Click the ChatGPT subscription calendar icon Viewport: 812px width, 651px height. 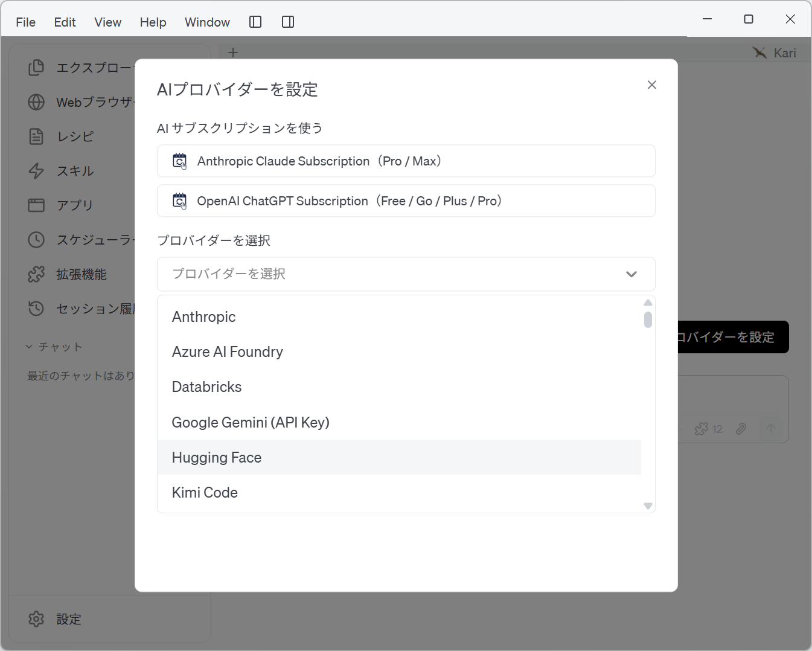[180, 200]
